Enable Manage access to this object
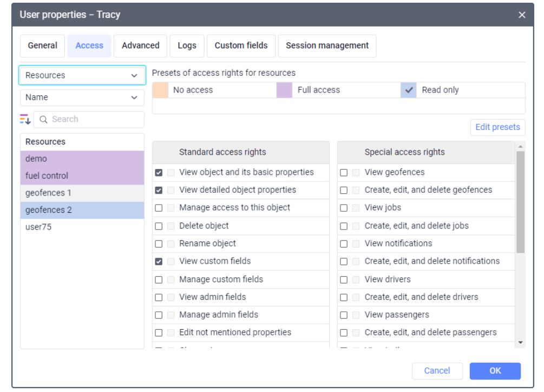544x392 pixels. coord(159,208)
